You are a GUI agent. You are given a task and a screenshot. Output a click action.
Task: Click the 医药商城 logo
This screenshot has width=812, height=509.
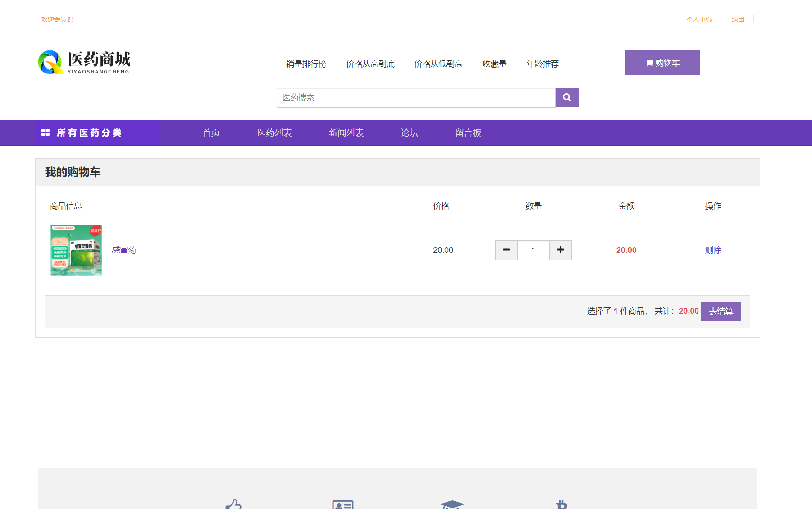click(84, 63)
